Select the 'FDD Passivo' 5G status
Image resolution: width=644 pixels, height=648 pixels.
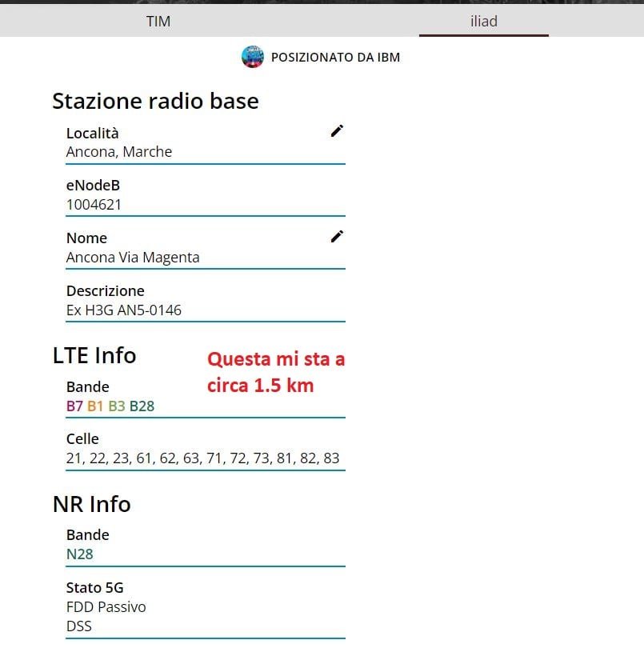coord(106,607)
